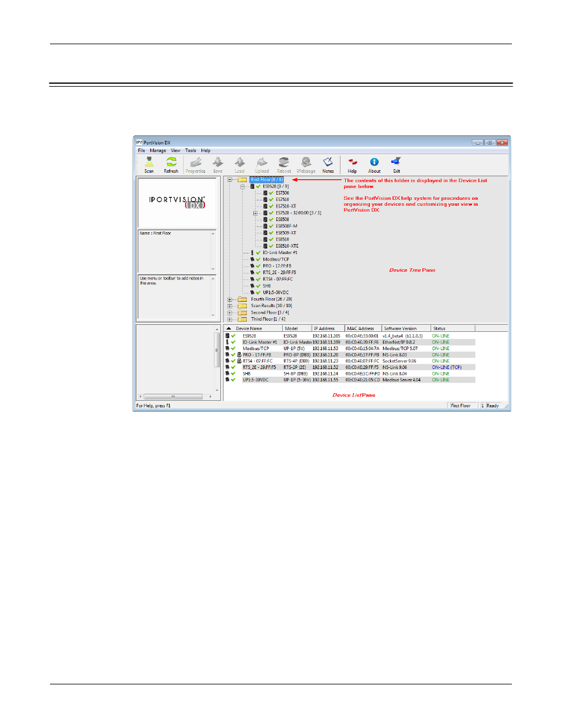562x728 pixels.
Task: Expand the Fourth Floor folder
Action: (230, 299)
